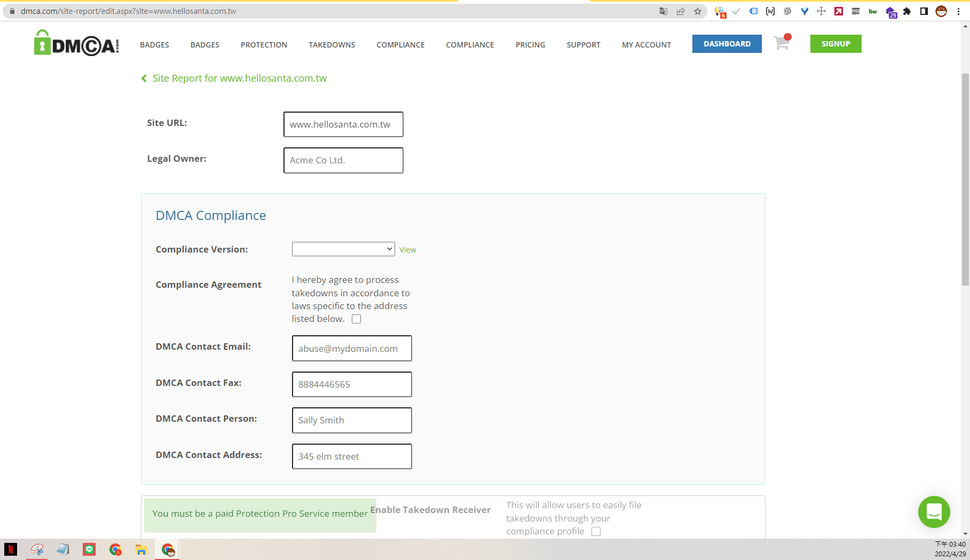Open File Explorer from the taskbar

pyautogui.click(x=141, y=549)
